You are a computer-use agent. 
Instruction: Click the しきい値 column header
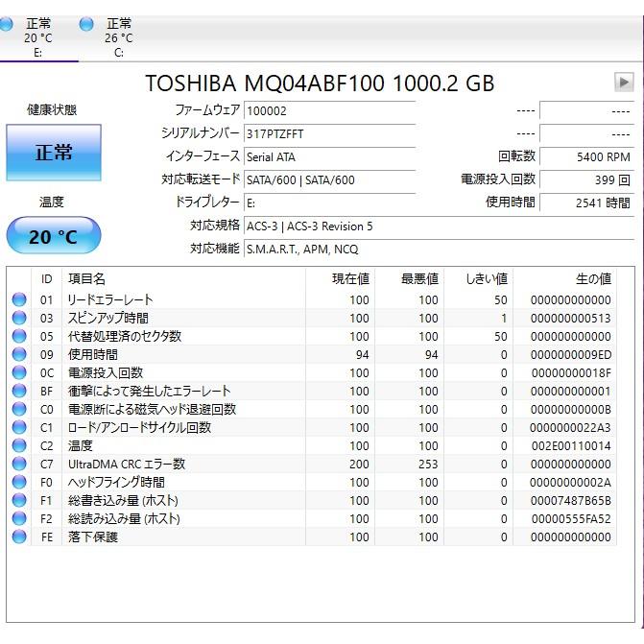[x=479, y=279]
